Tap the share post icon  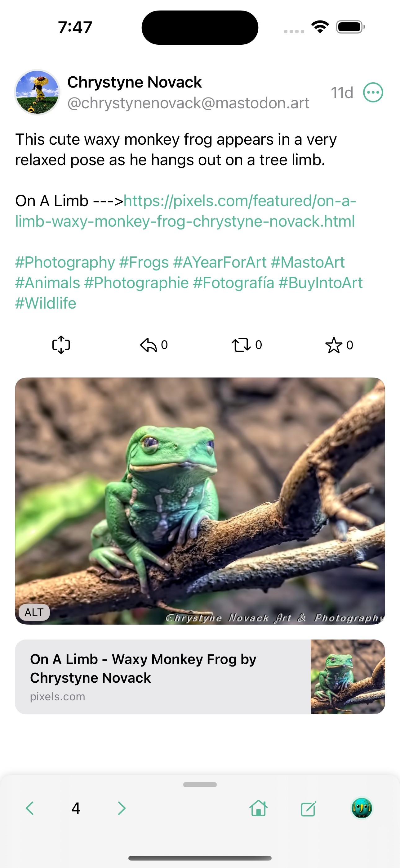61,345
